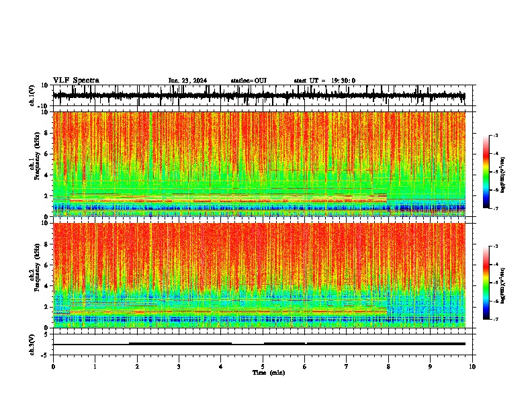The height and width of the screenshot is (411, 532).
Task: Click the 'station=OUI' header text
Action: 249,81
